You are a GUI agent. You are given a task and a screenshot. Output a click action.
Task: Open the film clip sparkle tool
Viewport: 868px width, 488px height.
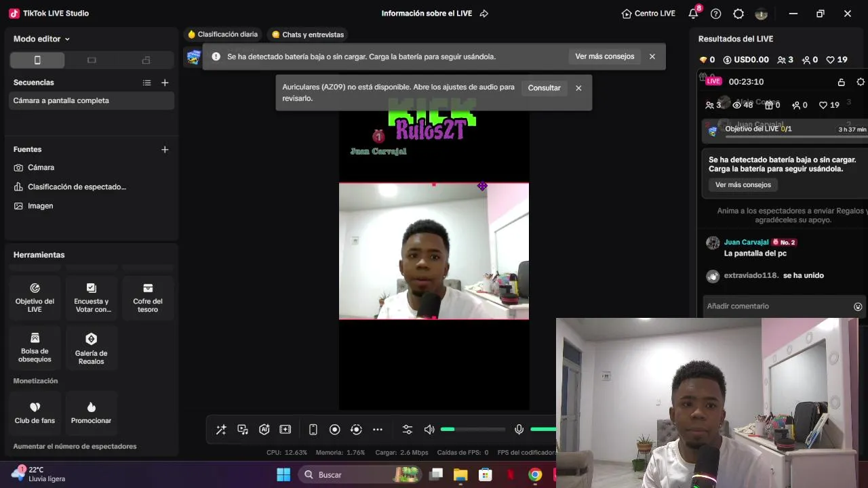point(285,430)
